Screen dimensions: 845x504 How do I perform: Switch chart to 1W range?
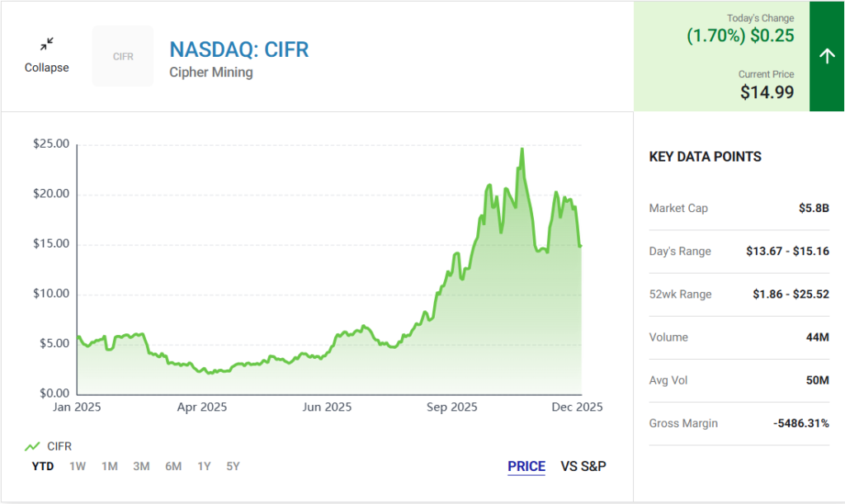click(78, 466)
